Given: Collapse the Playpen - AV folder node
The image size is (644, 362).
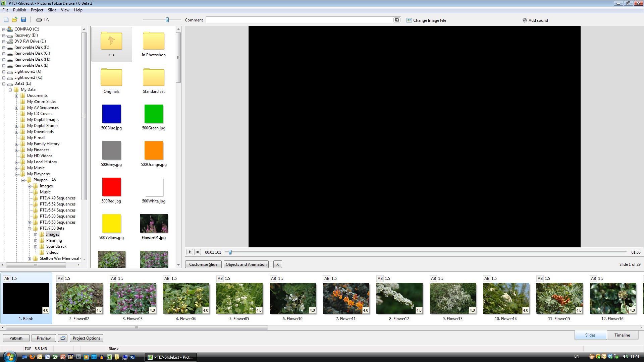Looking at the screenshot, I should [x=23, y=180].
